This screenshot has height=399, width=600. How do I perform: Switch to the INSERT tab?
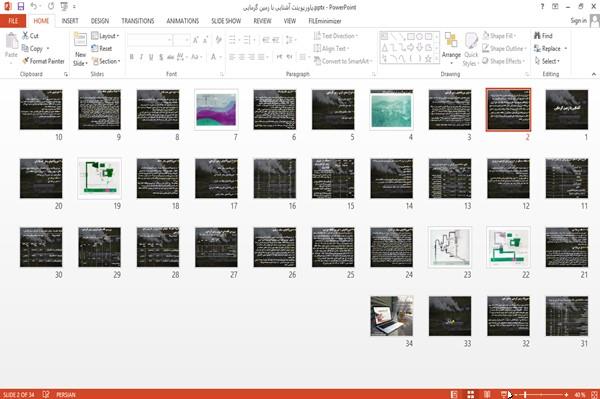70,21
